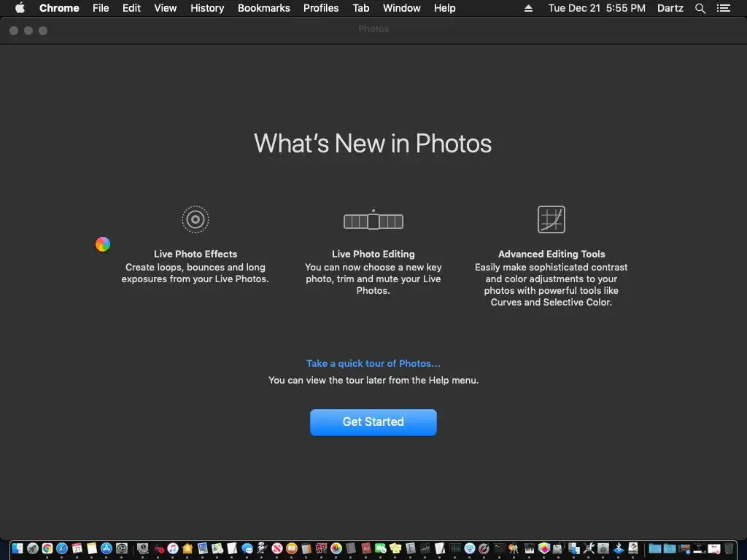The width and height of the screenshot is (747, 560).
Task: Open Terminal icon in the Dock
Action: click(499, 548)
